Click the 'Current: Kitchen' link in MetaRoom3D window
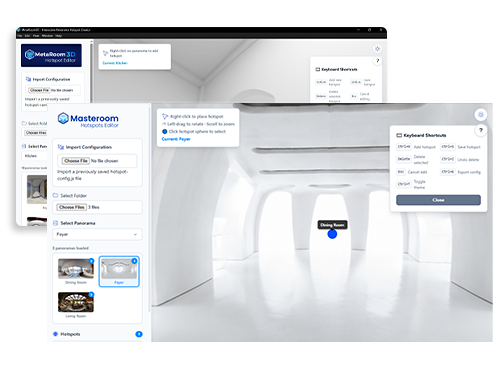 click(x=115, y=63)
